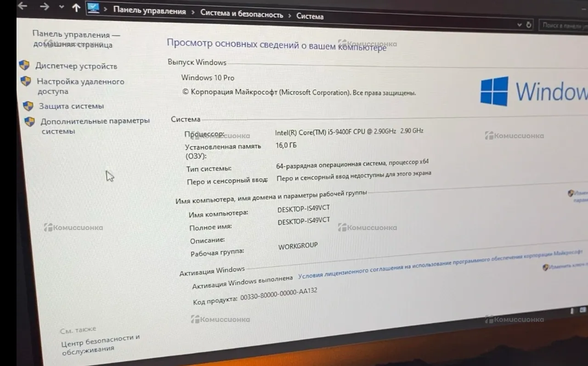Image resolution: width=588 pixels, height=366 pixels.
Task: Click the Рабочая группа: label
Action: click(217, 252)
